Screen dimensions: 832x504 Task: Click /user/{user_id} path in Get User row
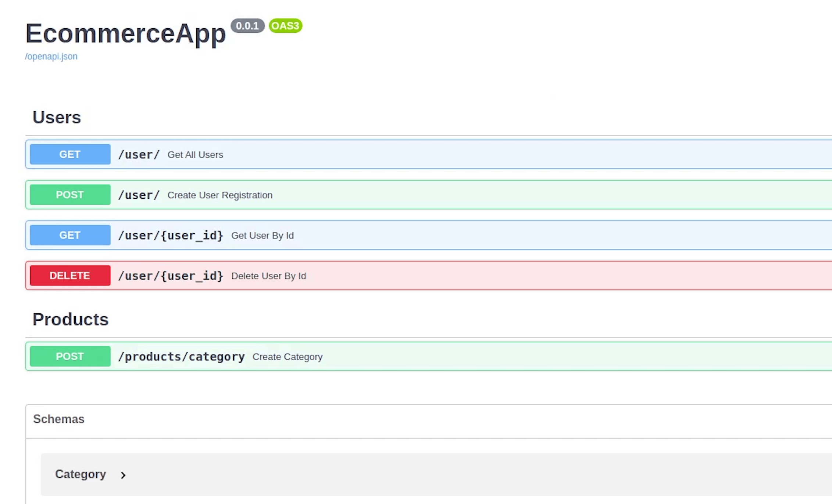171,235
